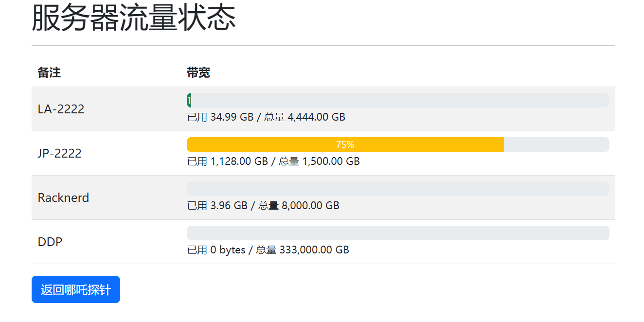Select the DDP server name
This screenshot has height=322, width=644.
pyautogui.click(x=50, y=242)
